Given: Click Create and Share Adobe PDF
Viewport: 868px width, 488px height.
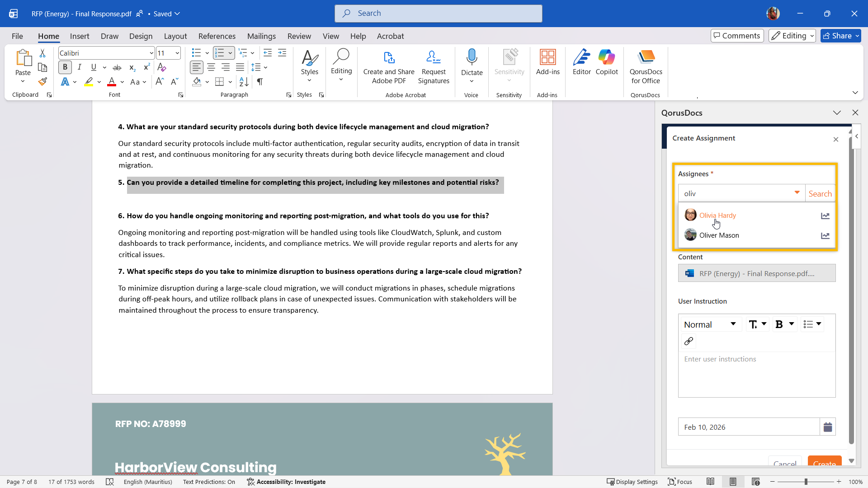Looking at the screenshot, I should coord(389,67).
